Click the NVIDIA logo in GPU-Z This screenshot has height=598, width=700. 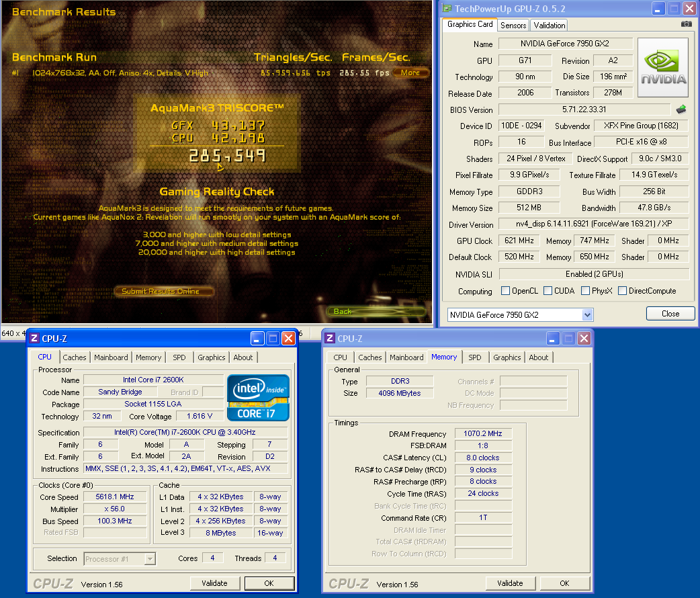point(663,67)
